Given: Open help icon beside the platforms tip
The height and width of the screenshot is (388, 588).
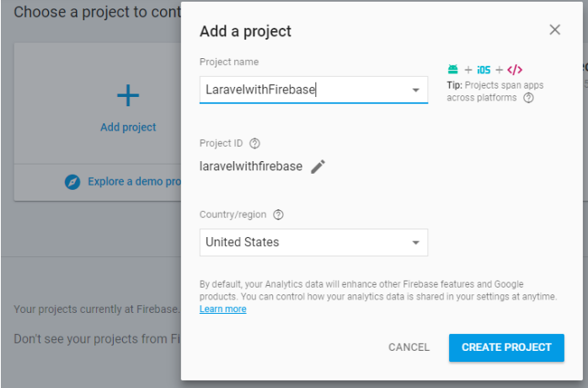Looking at the screenshot, I should 529,98.
